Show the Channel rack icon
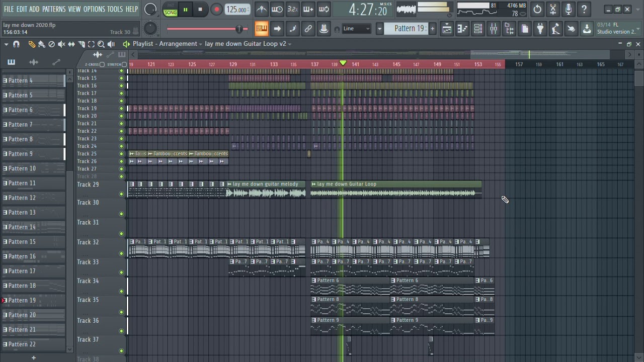 click(477, 29)
